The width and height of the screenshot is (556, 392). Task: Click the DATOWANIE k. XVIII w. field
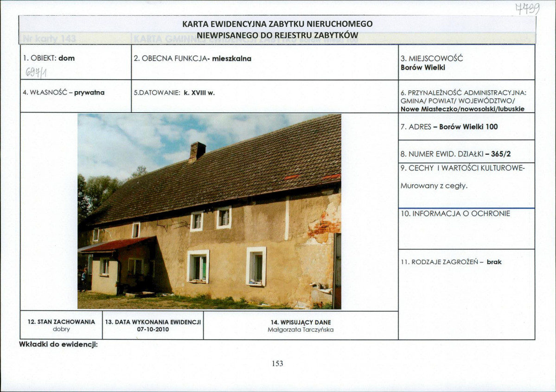264,96
